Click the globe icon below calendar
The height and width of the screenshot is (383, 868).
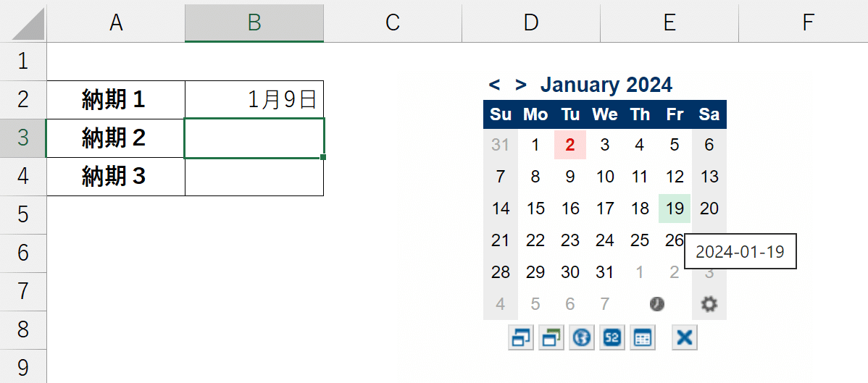point(582,337)
